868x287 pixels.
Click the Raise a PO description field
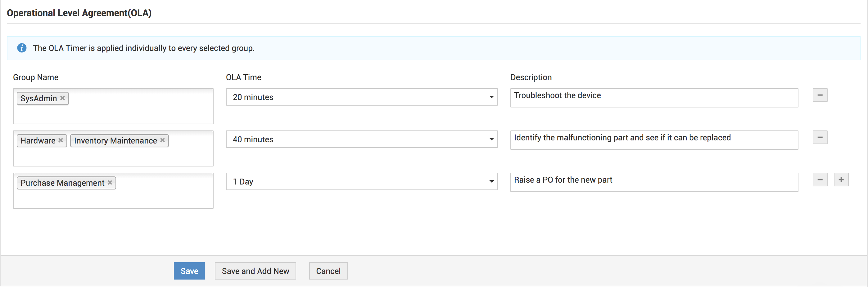click(654, 182)
